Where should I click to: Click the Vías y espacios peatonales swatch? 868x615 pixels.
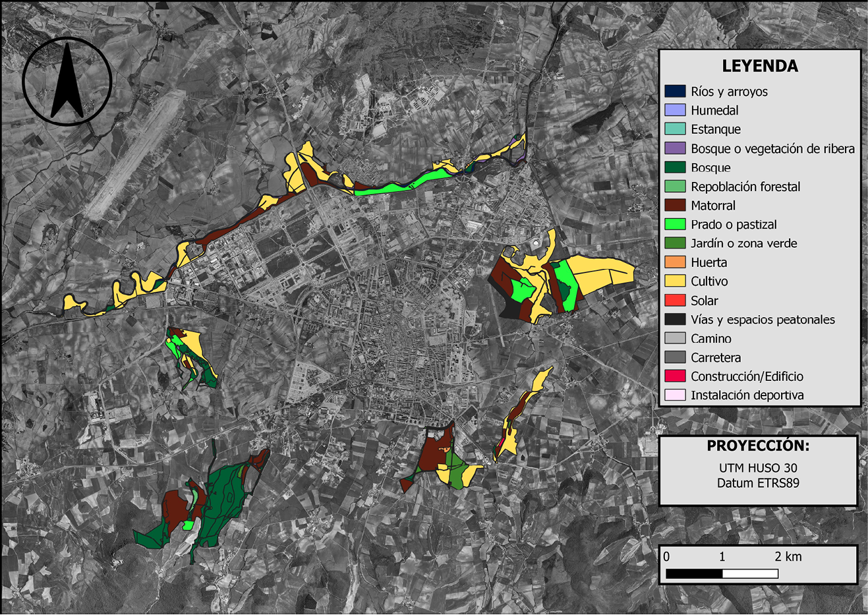click(x=675, y=320)
